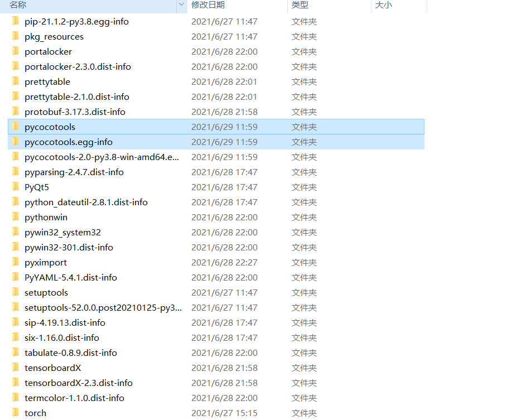Screen dimensions: 522x420
Task: Select the prettytable-2.1.0.dist-info folder name
Action: (x=77, y=97)
